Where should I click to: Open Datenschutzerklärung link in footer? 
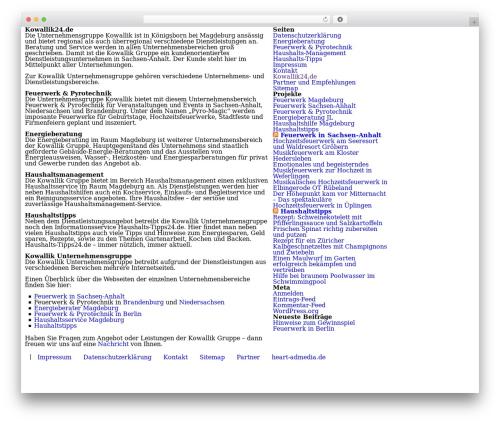[x=117, y=357]
